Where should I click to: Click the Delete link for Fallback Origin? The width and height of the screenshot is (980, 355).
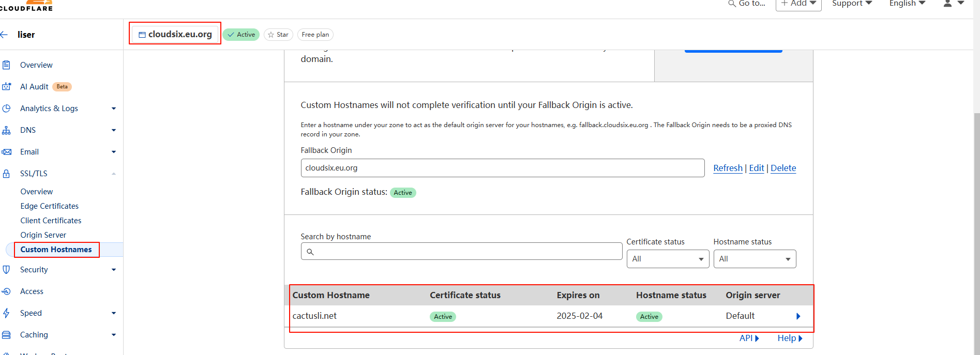point(783,168)
